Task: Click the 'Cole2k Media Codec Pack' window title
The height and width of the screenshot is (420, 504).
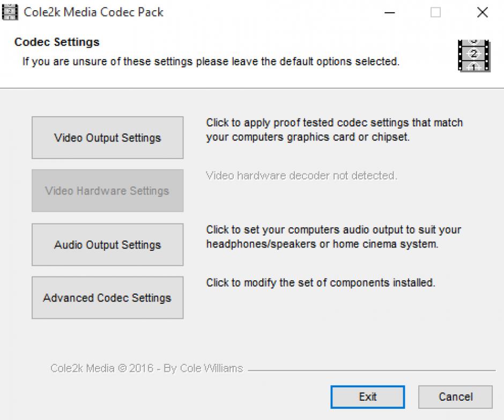Action: [x=93, y=12]
